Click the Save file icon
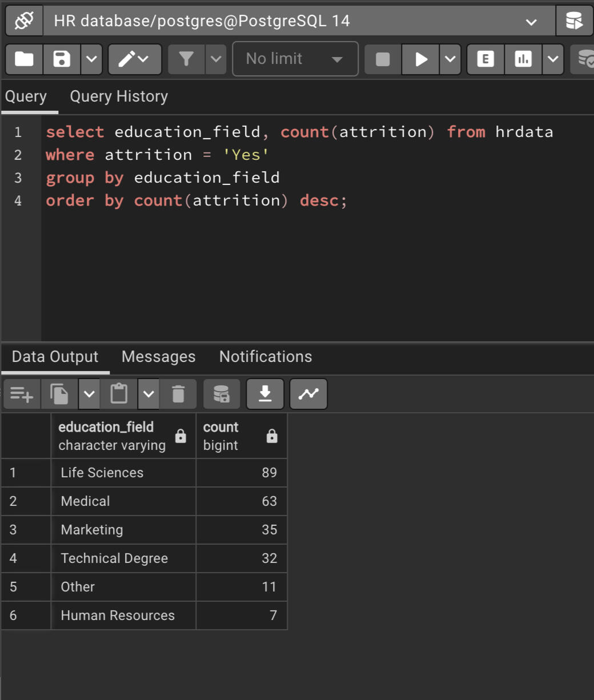Image resolution: width=594 pixels, height=700 pixels. [62, 59]
